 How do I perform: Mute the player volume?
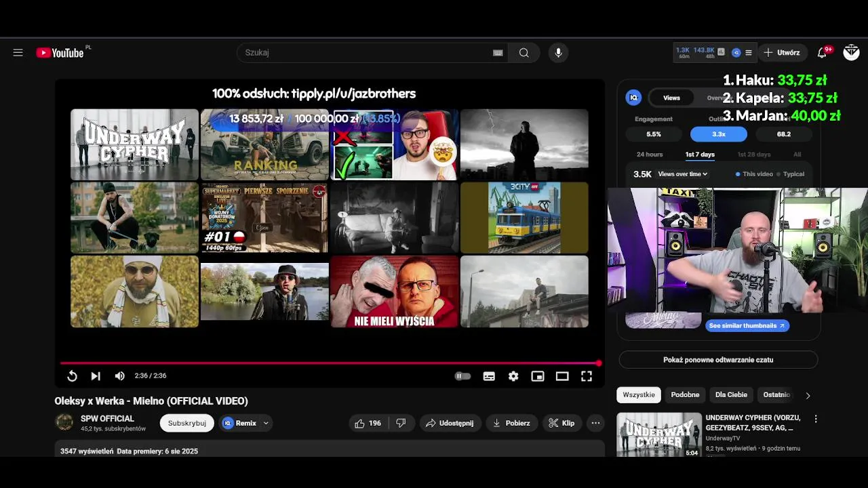(120, 376)
